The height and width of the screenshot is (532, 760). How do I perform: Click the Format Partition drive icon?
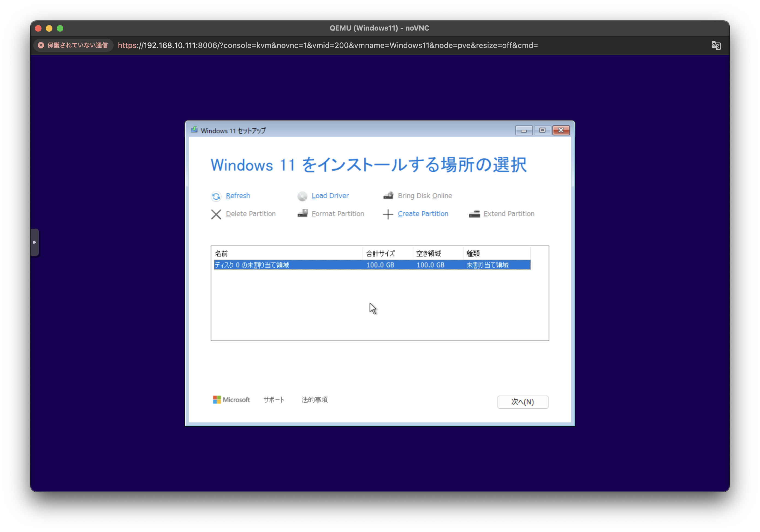302,213
